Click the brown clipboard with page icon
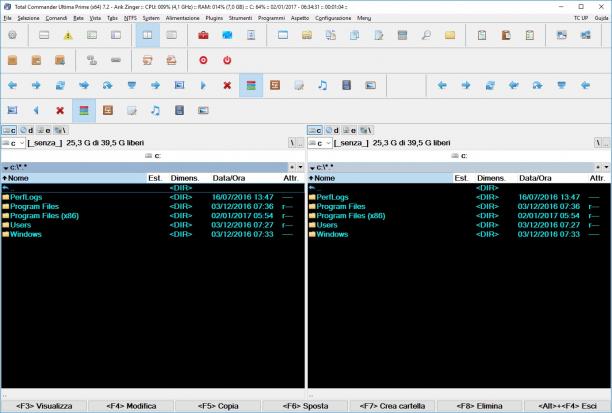 tap(506, 36)
